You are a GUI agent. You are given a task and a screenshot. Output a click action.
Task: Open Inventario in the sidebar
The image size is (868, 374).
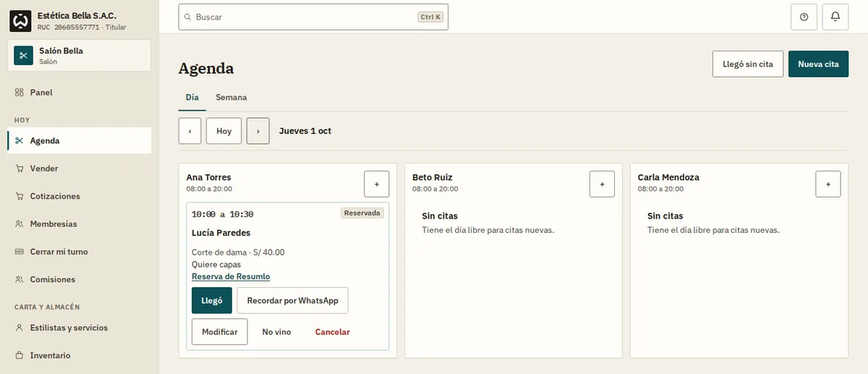tap(80, 355)
